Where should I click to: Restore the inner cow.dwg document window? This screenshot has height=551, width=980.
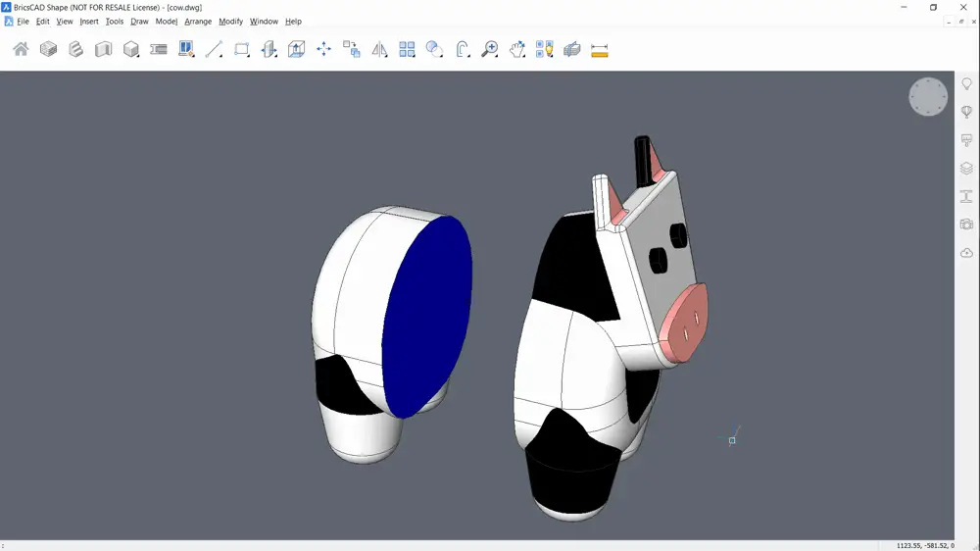(x=961, y=22)
